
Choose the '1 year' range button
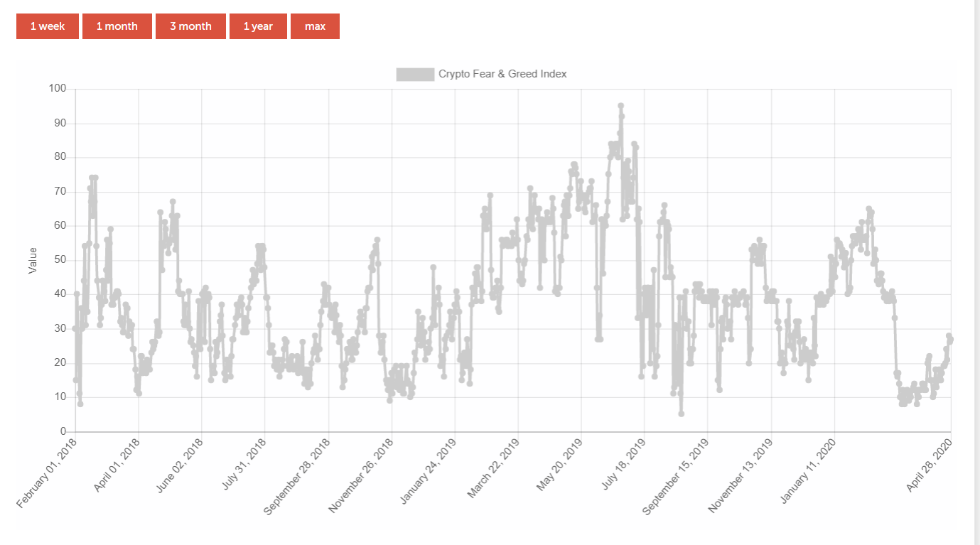[258, 26]
